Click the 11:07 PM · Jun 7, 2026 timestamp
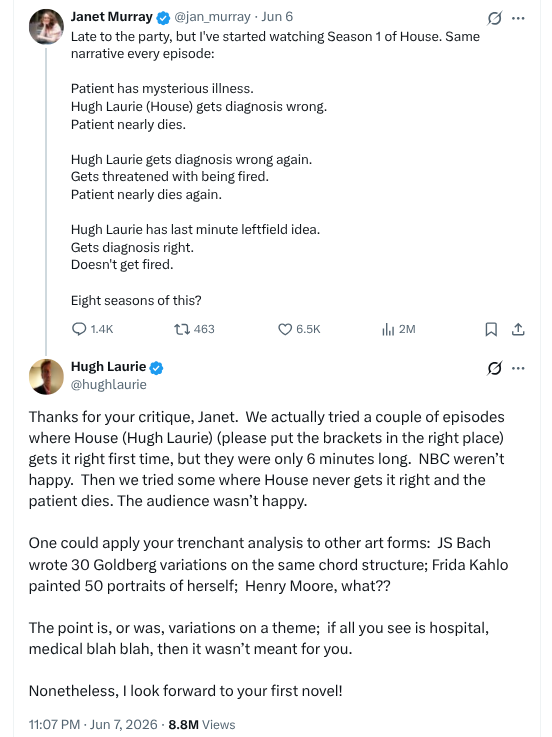Image resolution: width=552 pixels, height=737 pixels. click(x=93, y=724)
